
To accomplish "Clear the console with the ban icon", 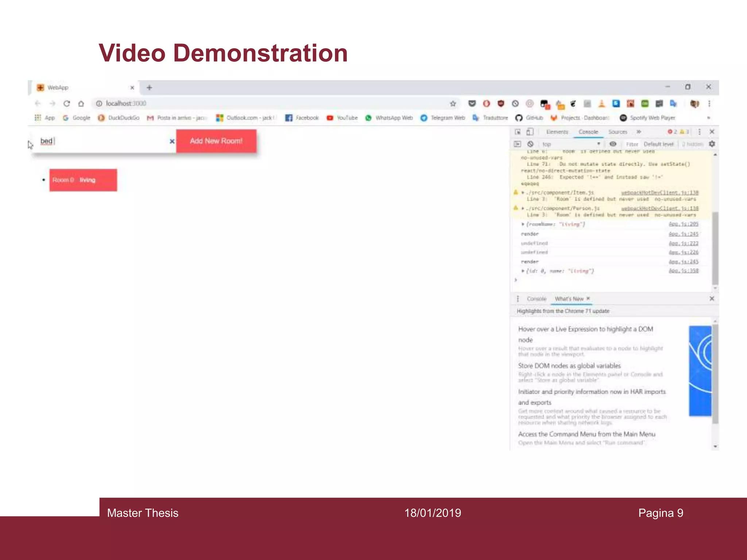I will click(530, 144).
